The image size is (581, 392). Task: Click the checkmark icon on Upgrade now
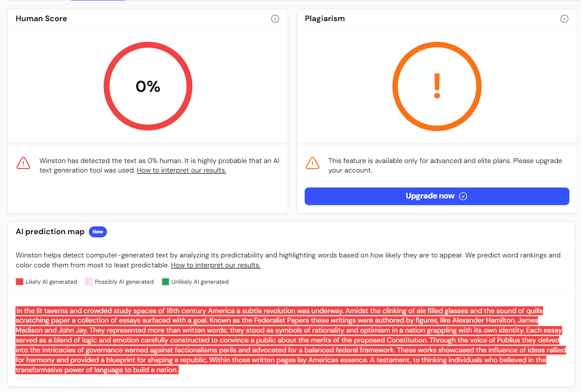pyautogui.click(x=463, y=196)
